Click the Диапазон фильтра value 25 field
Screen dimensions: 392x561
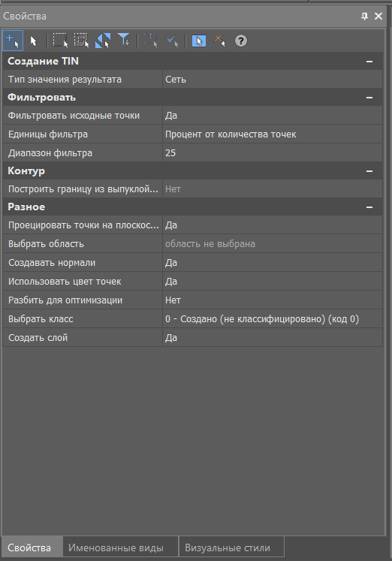point(272,152)
